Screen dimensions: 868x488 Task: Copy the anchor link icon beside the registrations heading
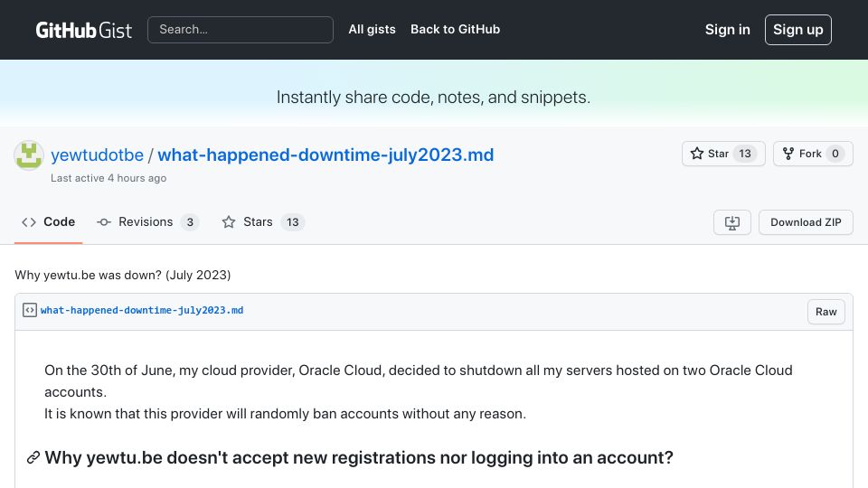click(x=33, y=457)
